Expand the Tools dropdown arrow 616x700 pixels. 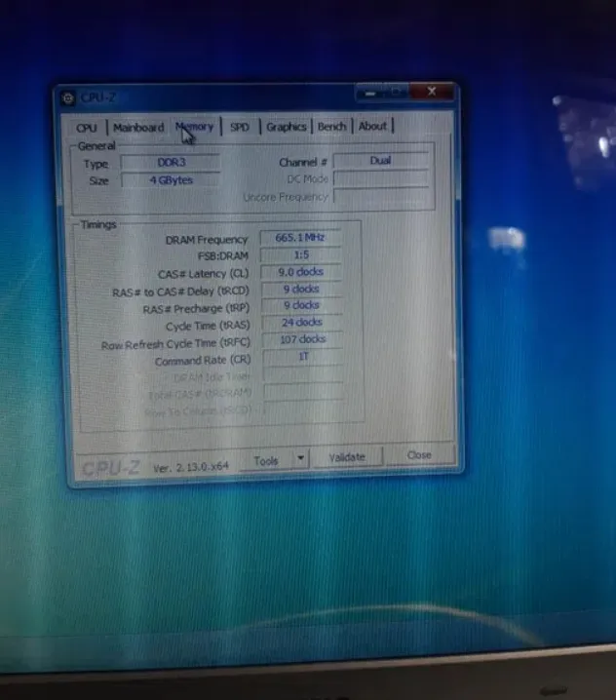click(x=301, y=458)
